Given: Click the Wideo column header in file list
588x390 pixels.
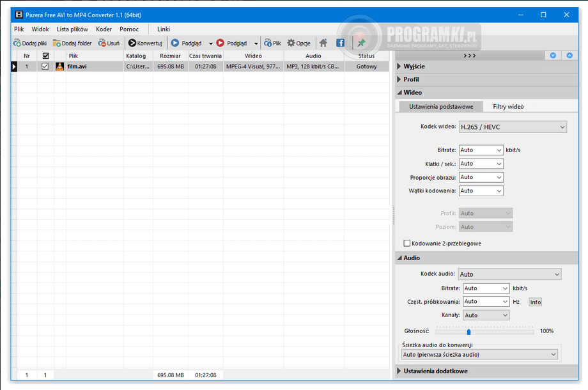Looking at the screenshot, I should pos(254,56).
